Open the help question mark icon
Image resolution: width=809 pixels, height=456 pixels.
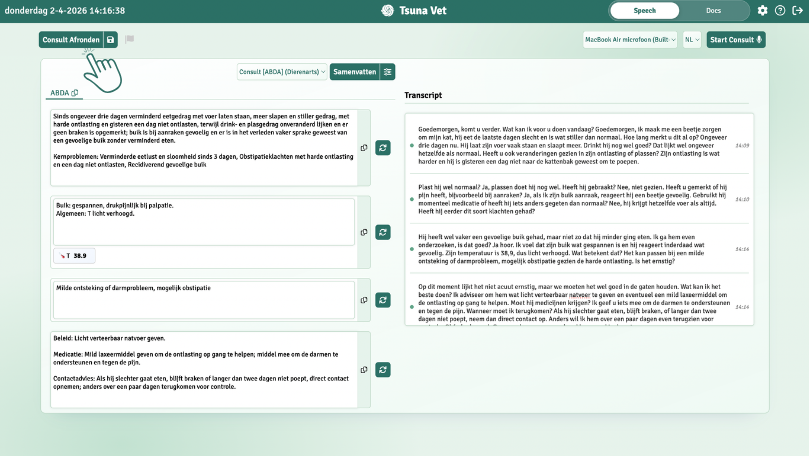[x=780, y=11]
